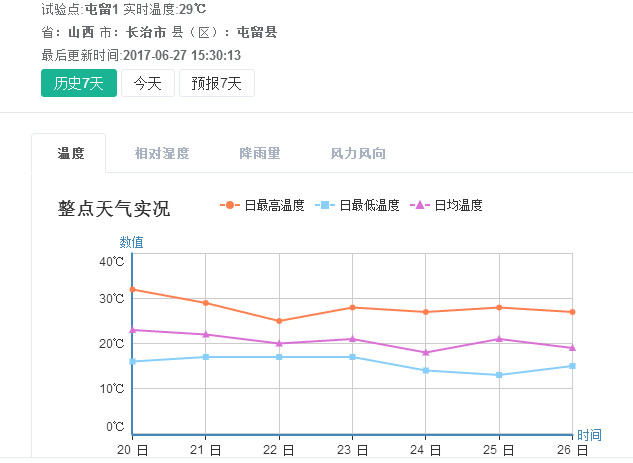
Task: Switch to 今天 view
Action: point(148,83)
